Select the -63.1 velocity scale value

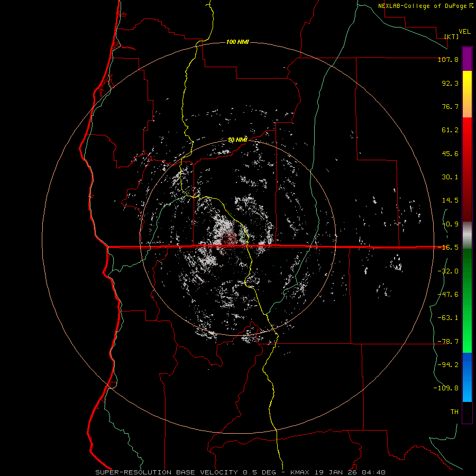[x=448, y=318]
